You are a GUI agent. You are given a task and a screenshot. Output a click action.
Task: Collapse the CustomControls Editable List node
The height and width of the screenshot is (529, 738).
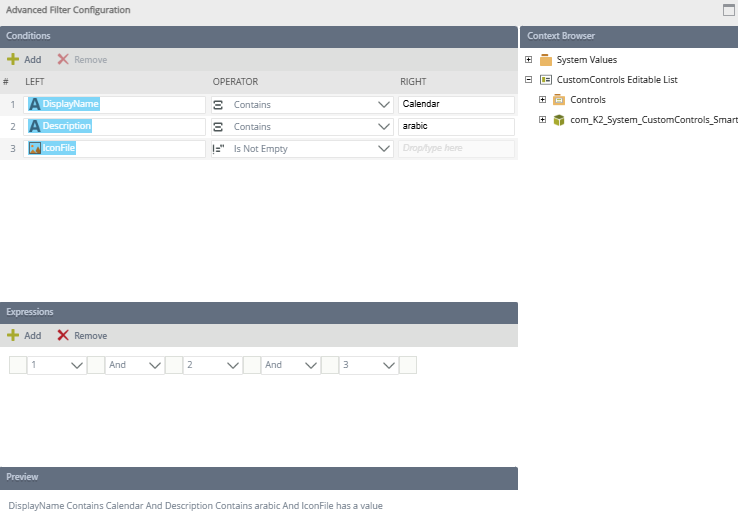[529, 80]
